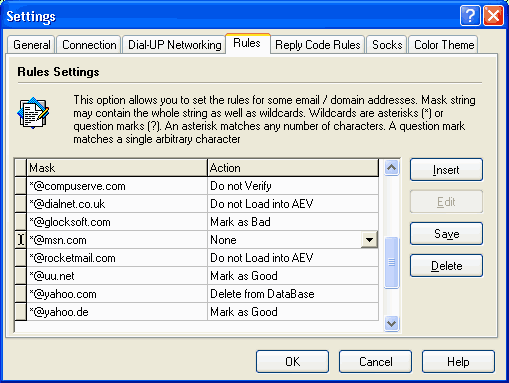Click the rules list scrollbar thumb
This screenshot has height=383, width=509.
[x=392, y=262]
